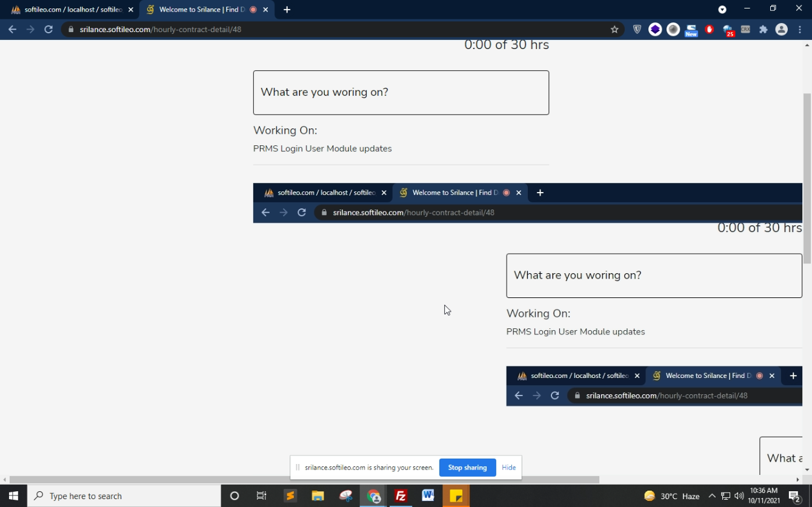Reload the page

pos(48,29)
